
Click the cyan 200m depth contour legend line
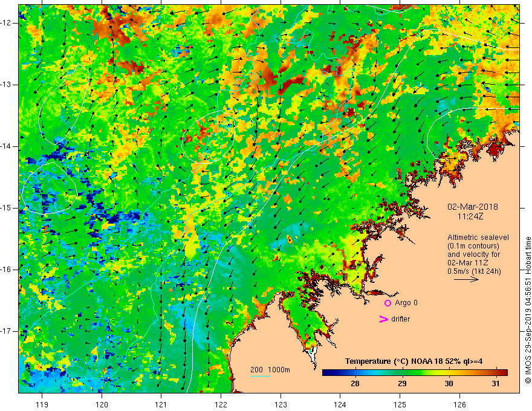point(260,376)
